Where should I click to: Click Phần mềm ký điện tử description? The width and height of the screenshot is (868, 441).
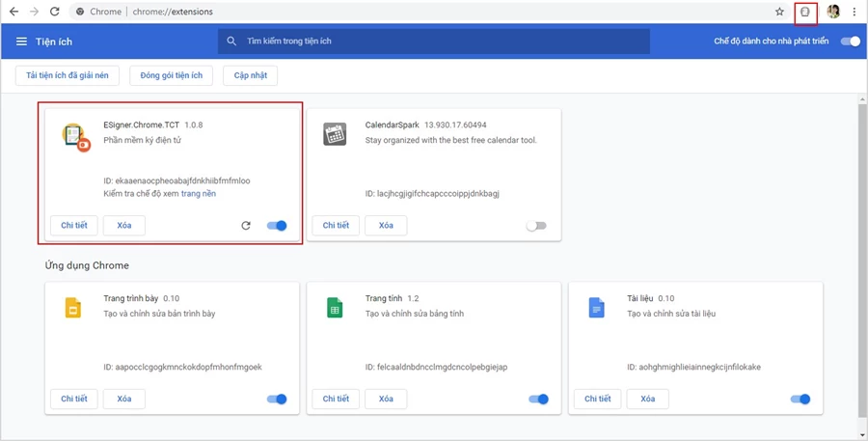[143, 140]
